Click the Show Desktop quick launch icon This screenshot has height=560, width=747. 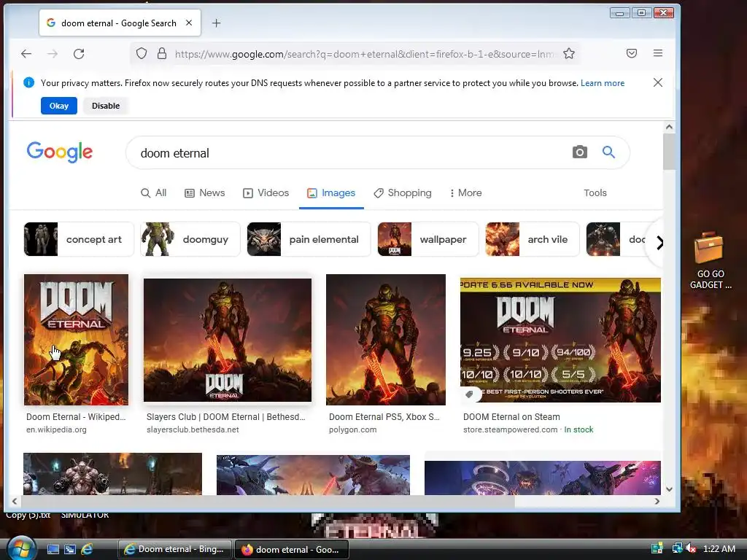[53, 549]
